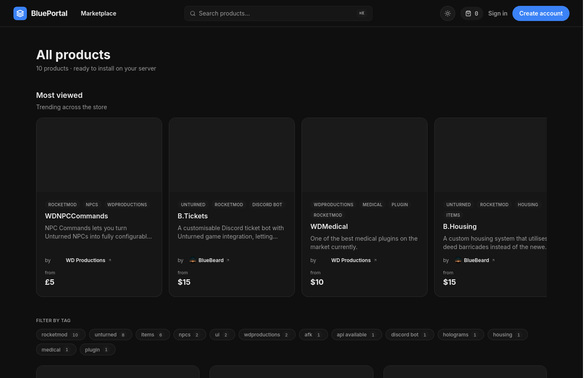The image size is (588, 378).
Task: Focus the Search products field
Action: pos(278,13)
